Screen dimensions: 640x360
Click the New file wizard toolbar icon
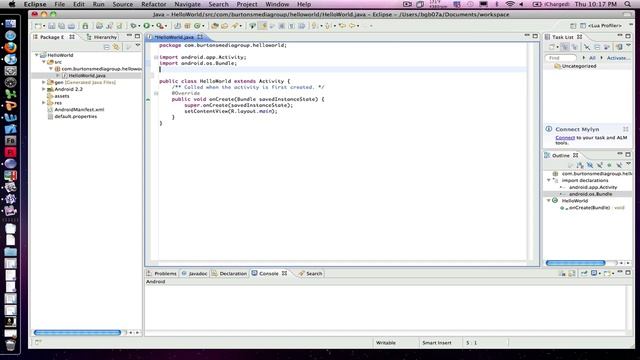pyautogui.click(x=38, y=26)
